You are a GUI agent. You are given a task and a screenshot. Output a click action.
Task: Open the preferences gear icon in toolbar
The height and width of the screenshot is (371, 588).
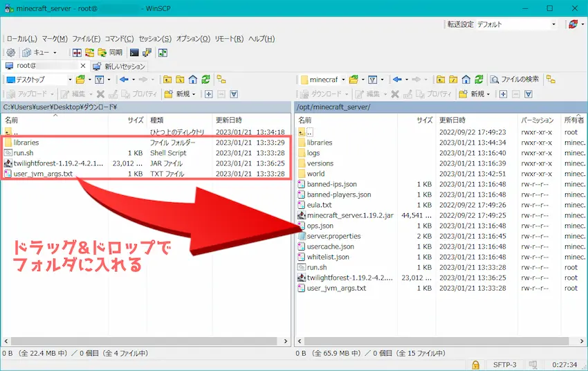[x=11, y=53]
